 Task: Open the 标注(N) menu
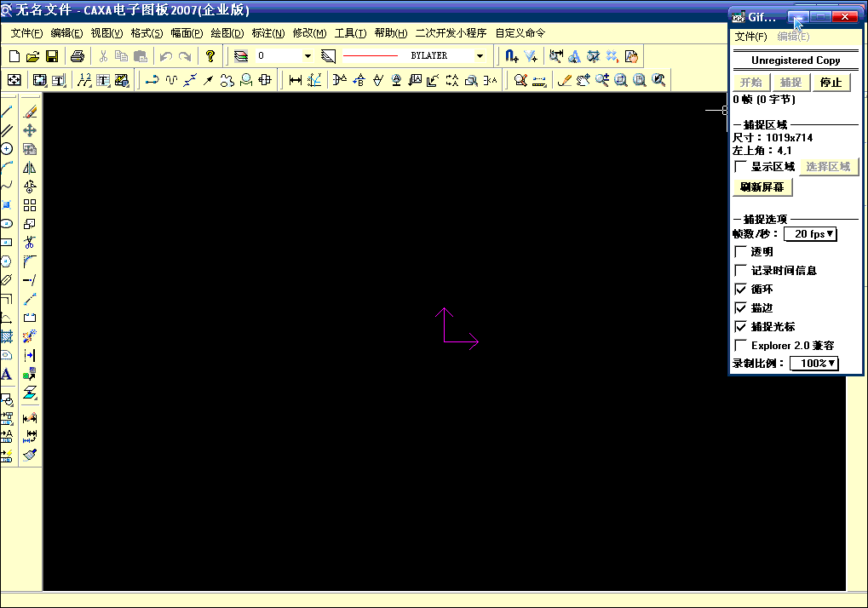[268, 33]
